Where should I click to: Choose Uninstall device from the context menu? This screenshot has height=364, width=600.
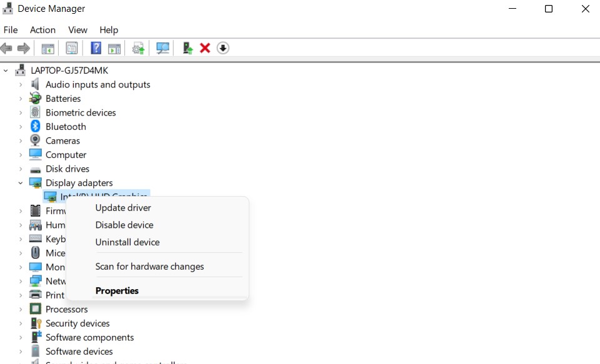coord(127,242)
